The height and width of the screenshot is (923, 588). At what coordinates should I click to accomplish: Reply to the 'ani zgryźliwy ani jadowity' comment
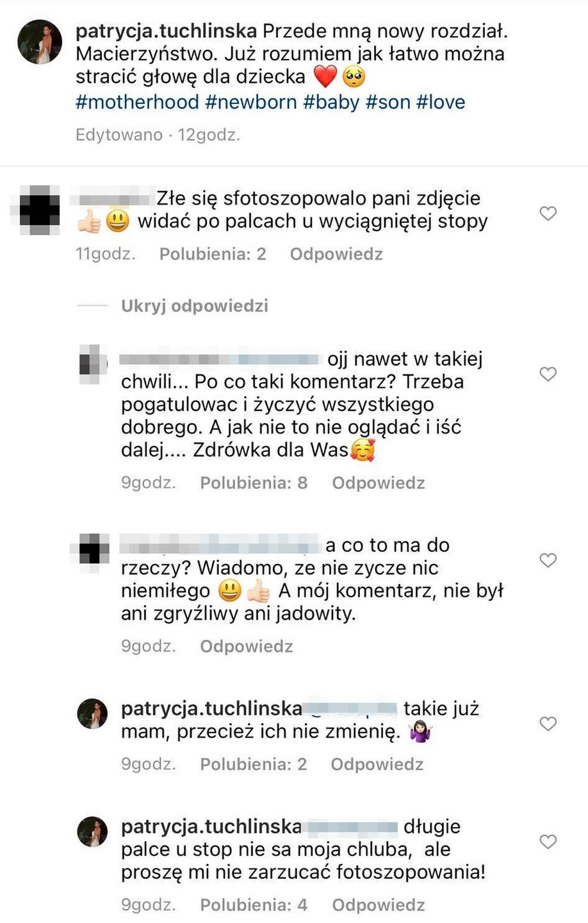tap(247, 646)
